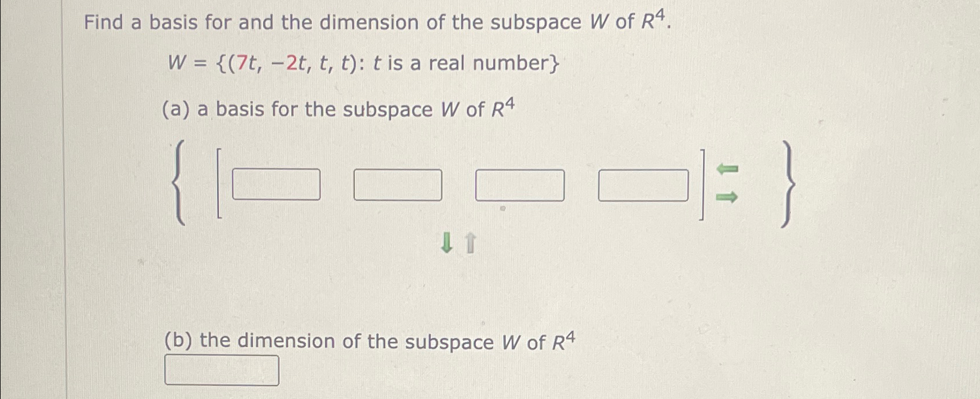Click inside the second matrix entry box

coord(398,183)
